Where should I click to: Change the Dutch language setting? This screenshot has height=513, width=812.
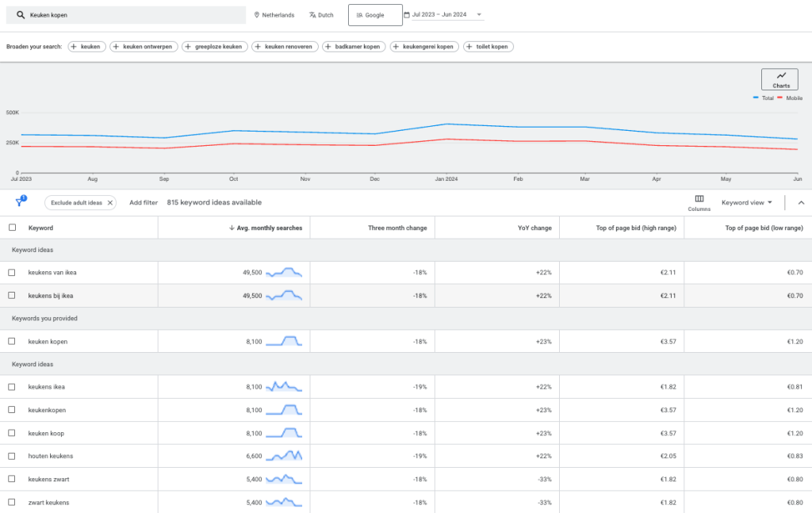(321, 15)
